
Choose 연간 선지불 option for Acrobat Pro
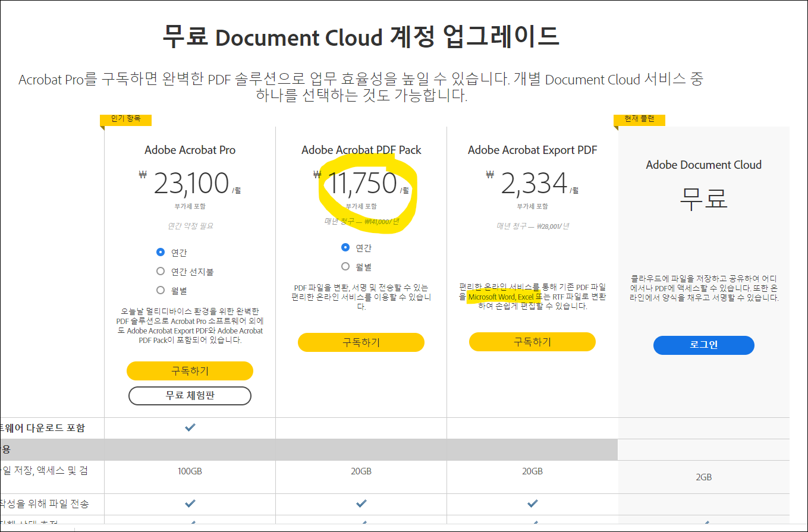tap(161, 271)
